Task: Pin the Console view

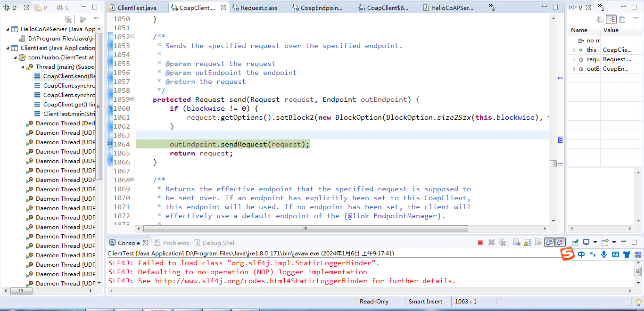Action: click(x=575, y=242)
